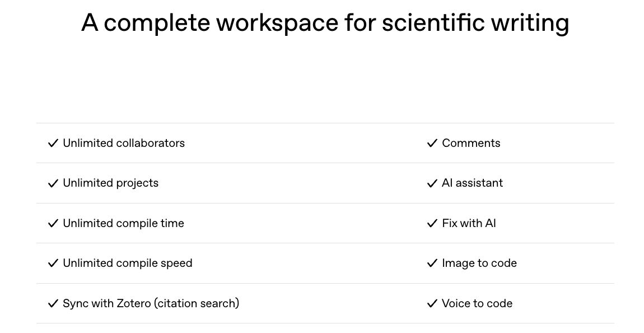Image resolution: width=644 pixels, height=333 pixels.
Task: Click the Unlimited collaborators feature text
Action: coord(124,143)
